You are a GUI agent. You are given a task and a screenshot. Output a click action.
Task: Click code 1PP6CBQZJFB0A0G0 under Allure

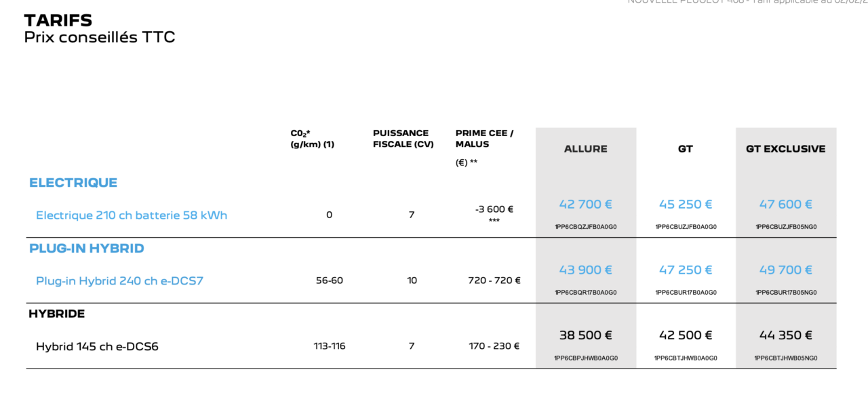click(x=585, y=227)
